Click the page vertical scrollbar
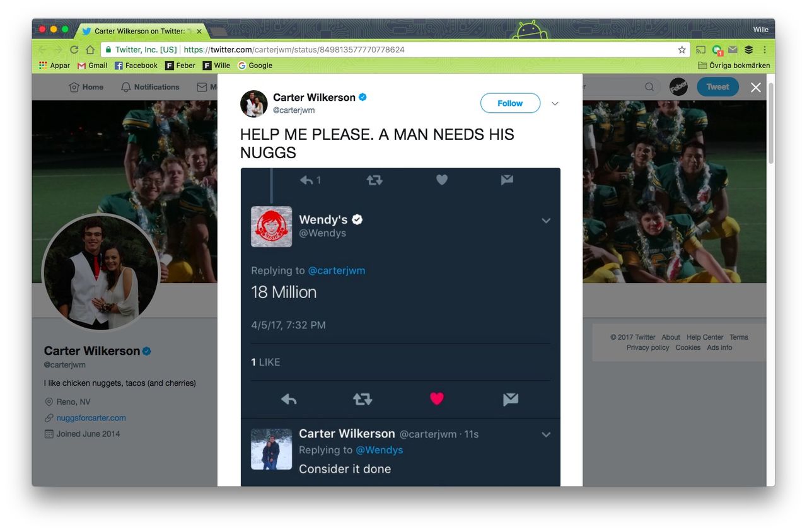The width and height of the screenshot is (807, 532). click(770, 123)
